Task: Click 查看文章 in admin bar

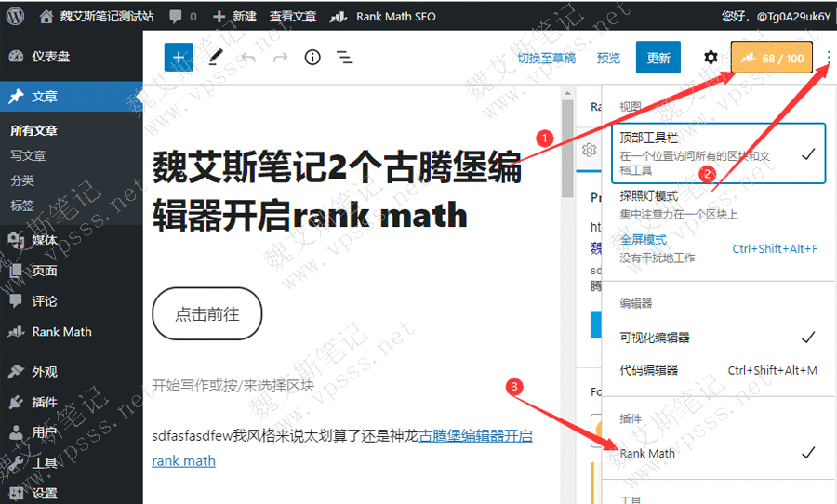Action: 293,17
